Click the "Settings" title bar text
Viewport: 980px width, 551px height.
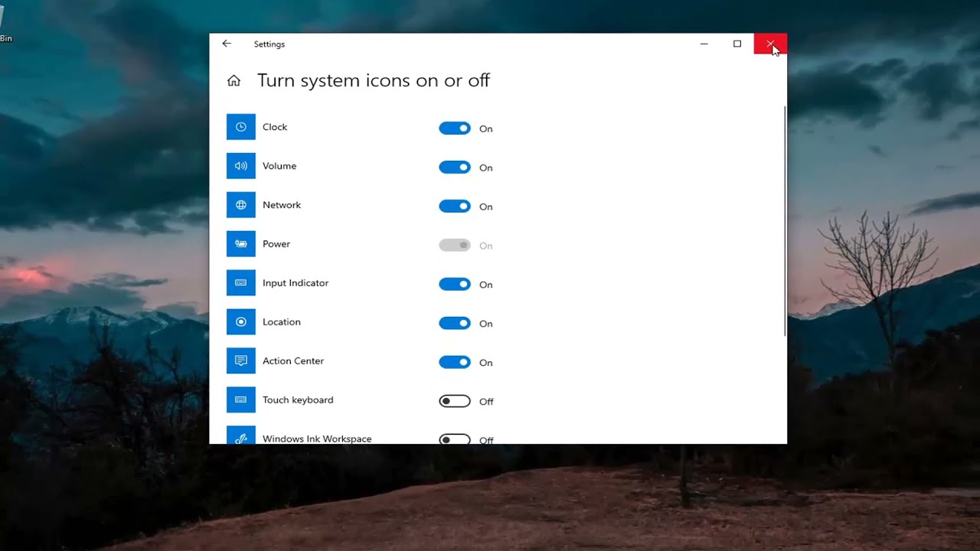pos(269,44)
